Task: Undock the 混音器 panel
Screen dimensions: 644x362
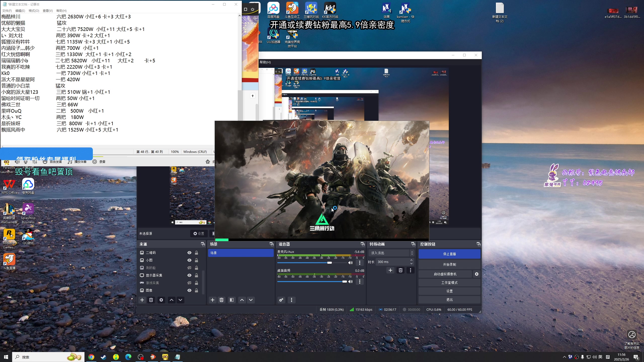Action: 363,244
